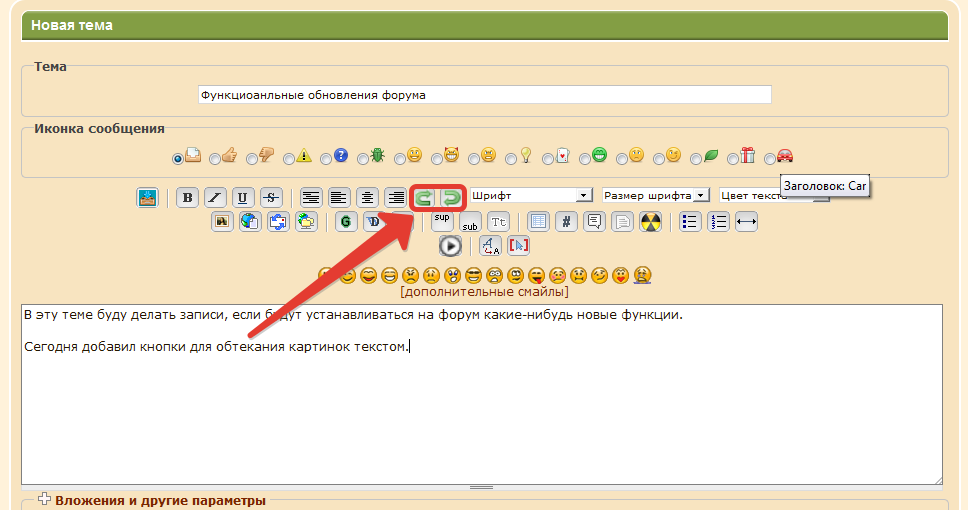
Task: Apply strikethrough formatting
Action: pyautogui.click(x=271, y=197)
